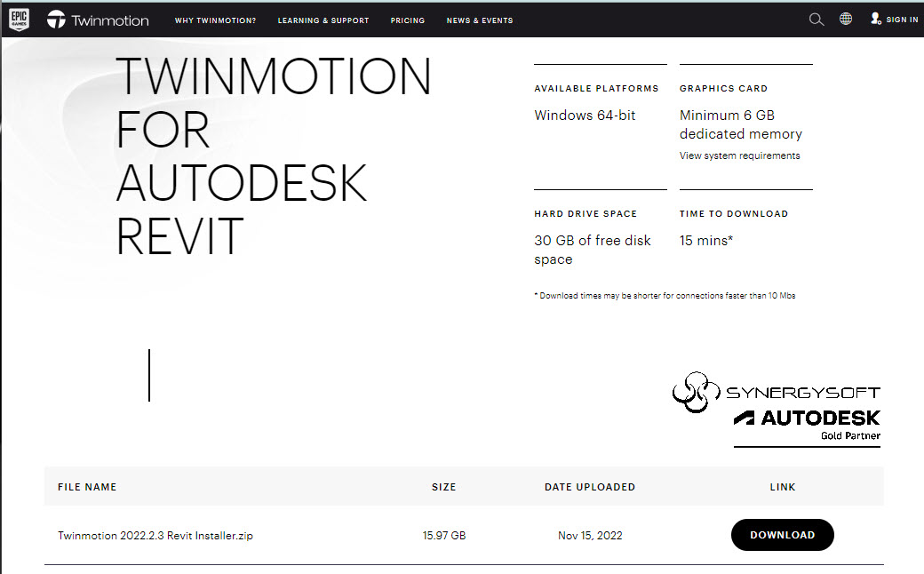
Task: Click the Size column header
Action: [x=443, y=487]
